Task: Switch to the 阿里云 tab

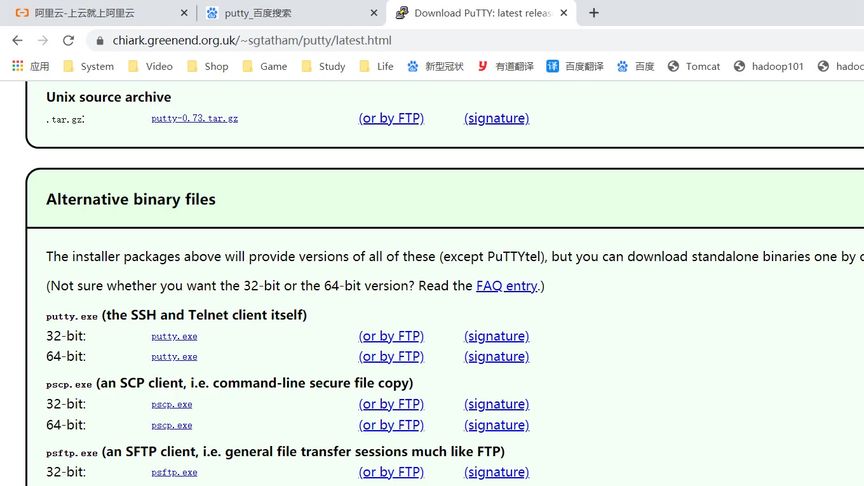Action: pos(90,13)
